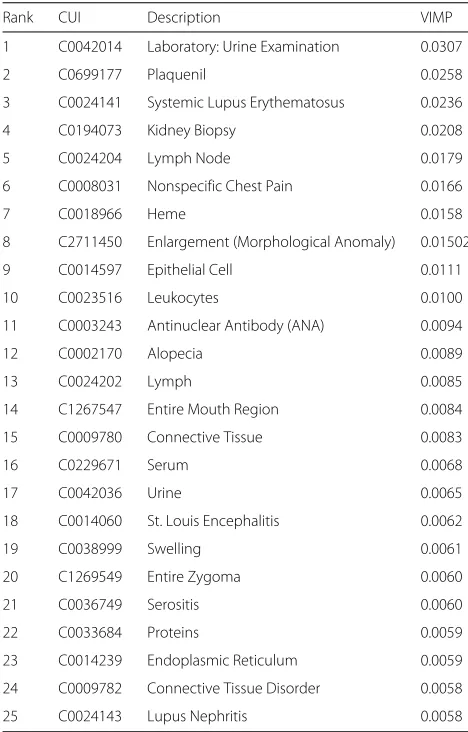Click the Alopecia row description
The width and height of the screenshot is (468, 732).
175,353
